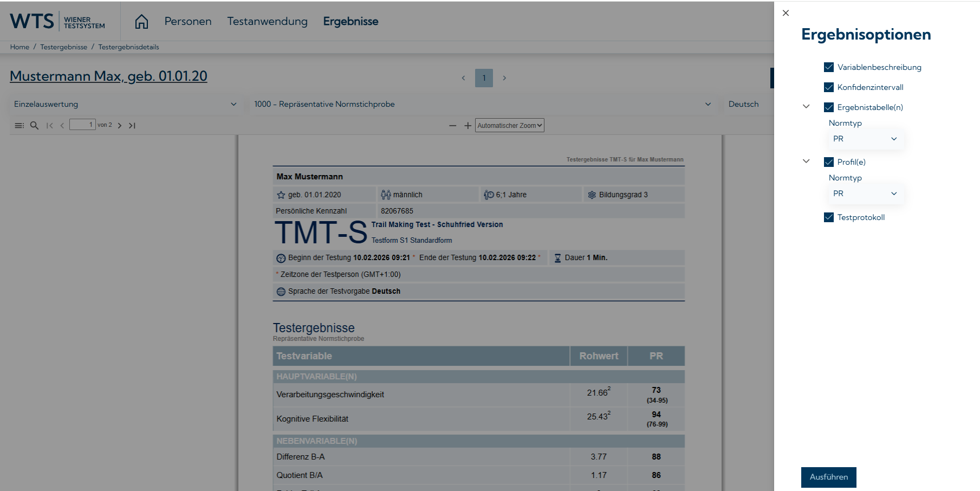
Task: Uncheck the Variablenbeschreibung checkbox
Action: [x=828, y=67]
